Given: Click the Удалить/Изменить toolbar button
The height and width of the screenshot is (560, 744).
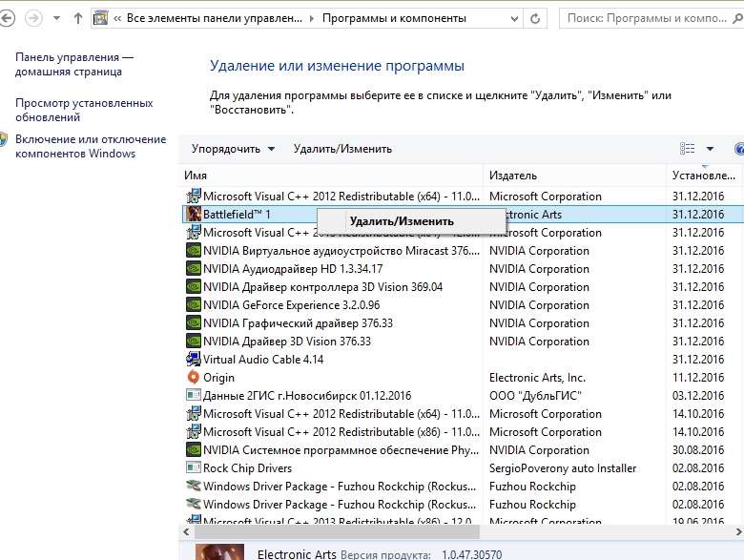Looking at the screenshot, I should pyautogui.click(x=342, y=149).
